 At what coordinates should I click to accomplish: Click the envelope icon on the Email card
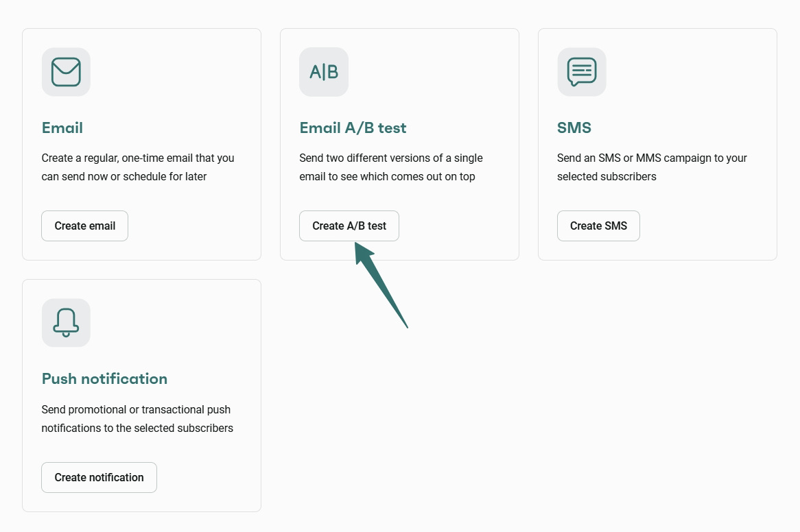coord(65,71)
